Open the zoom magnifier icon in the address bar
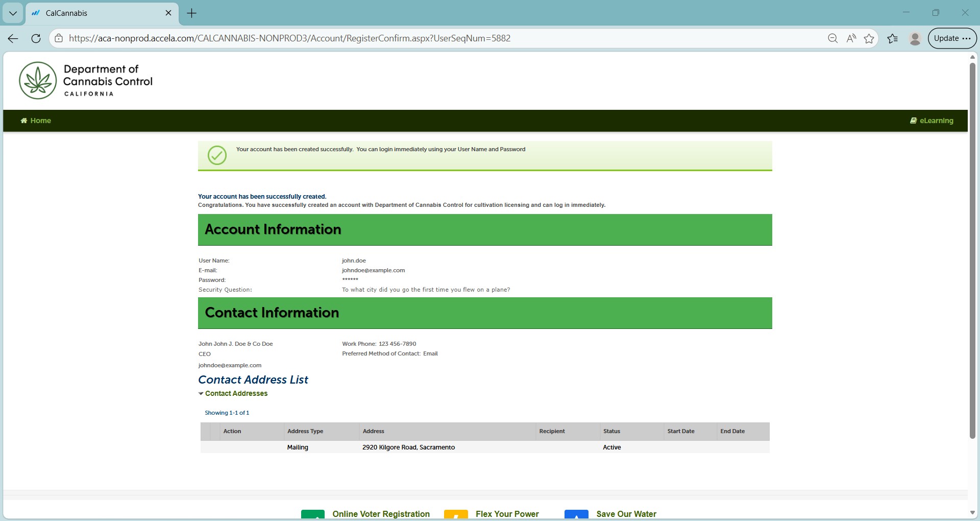This screenshot has height=521, width=980. pos(832,38)
